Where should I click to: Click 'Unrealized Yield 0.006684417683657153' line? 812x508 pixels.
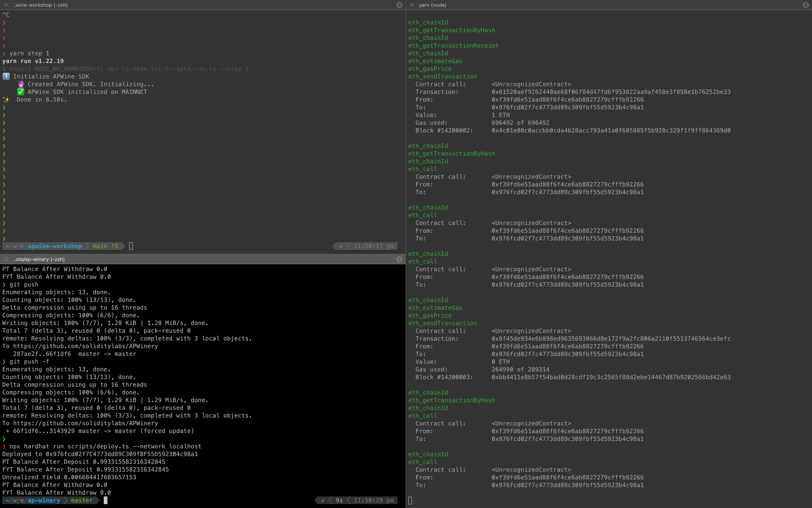click(x=69, y=477)
